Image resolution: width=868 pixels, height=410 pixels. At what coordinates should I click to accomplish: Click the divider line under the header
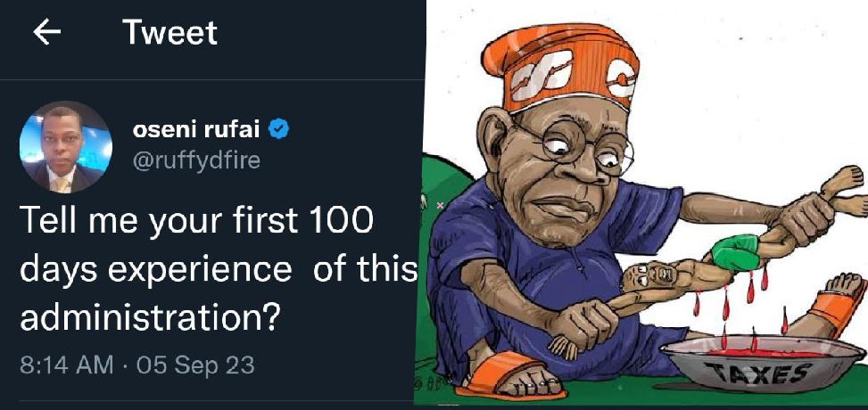[212, 79]
